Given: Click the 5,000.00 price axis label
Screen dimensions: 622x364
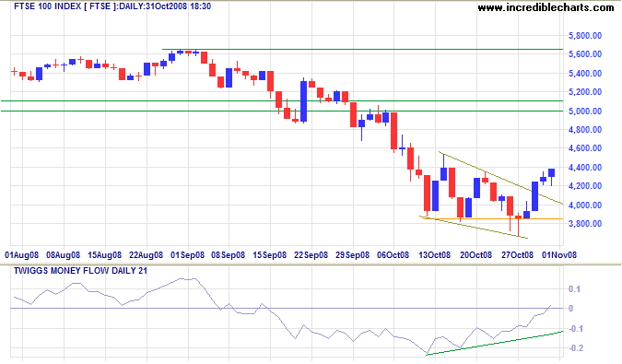Looking at the screenshot, I should (585, 111).
